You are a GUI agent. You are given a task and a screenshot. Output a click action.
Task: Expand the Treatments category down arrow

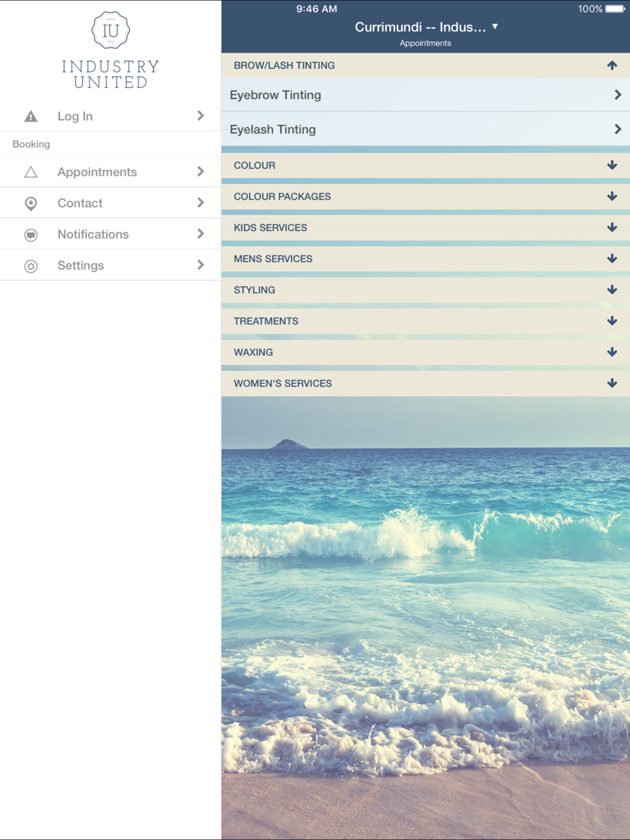[x=612, y=321]
